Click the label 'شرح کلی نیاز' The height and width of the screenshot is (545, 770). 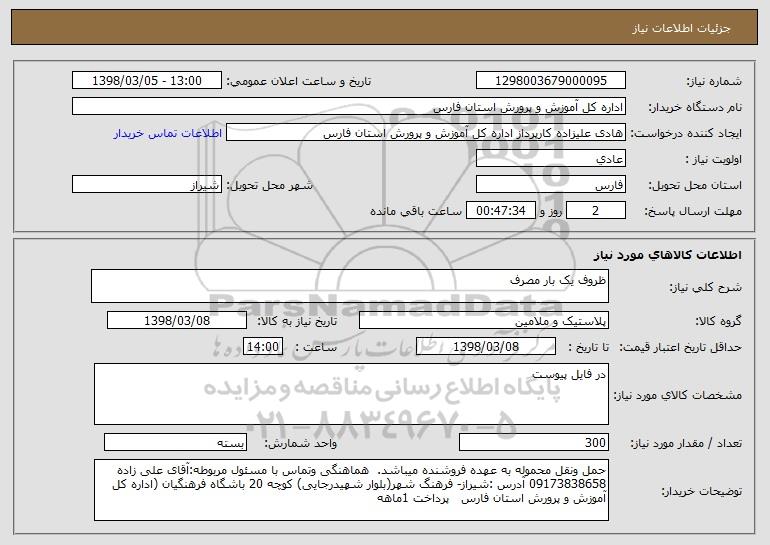point(706,287)
